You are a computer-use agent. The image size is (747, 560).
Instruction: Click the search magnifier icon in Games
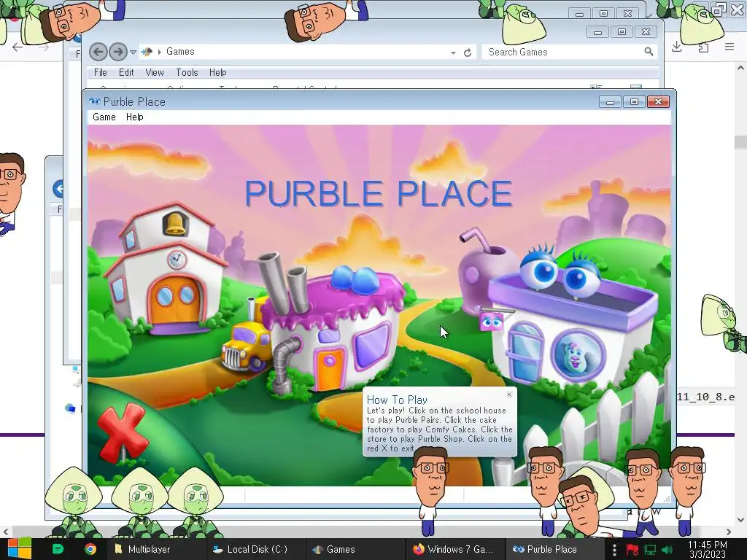[649, 52]
